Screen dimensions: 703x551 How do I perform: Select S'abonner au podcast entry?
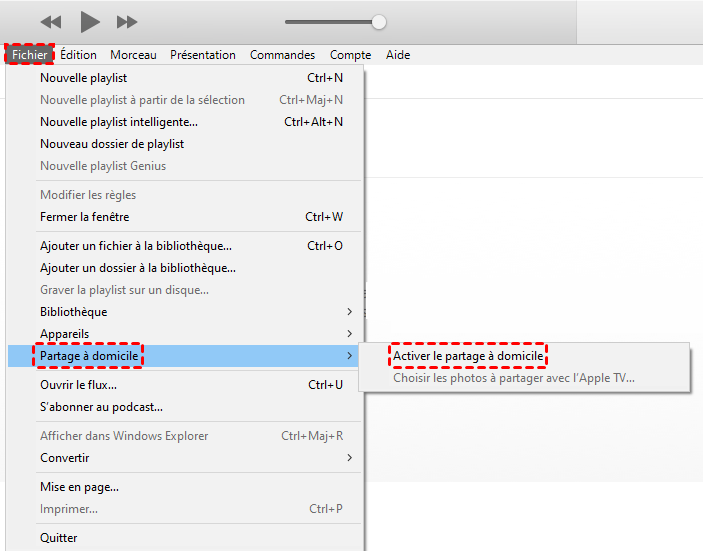101,407
